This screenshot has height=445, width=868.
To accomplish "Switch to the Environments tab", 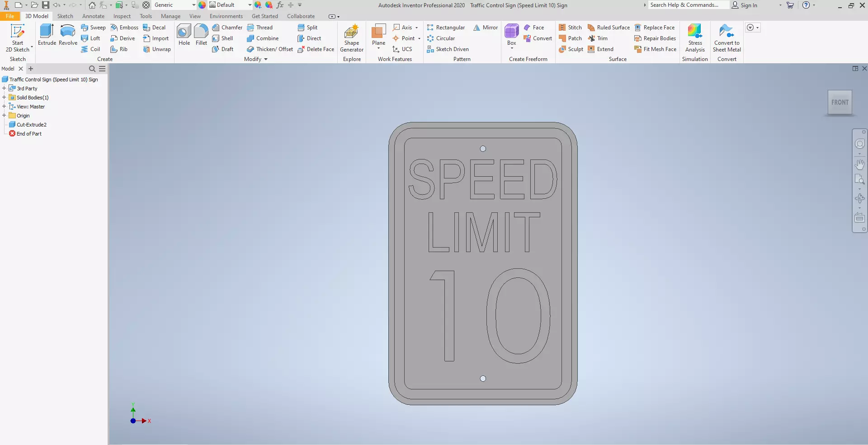I will 226,16.
